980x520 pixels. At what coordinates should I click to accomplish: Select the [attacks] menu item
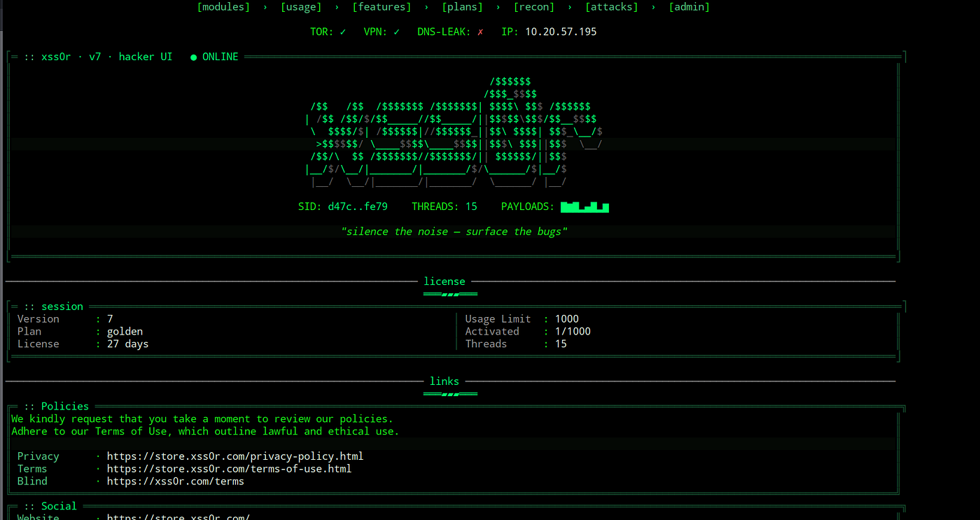point(611,7)
